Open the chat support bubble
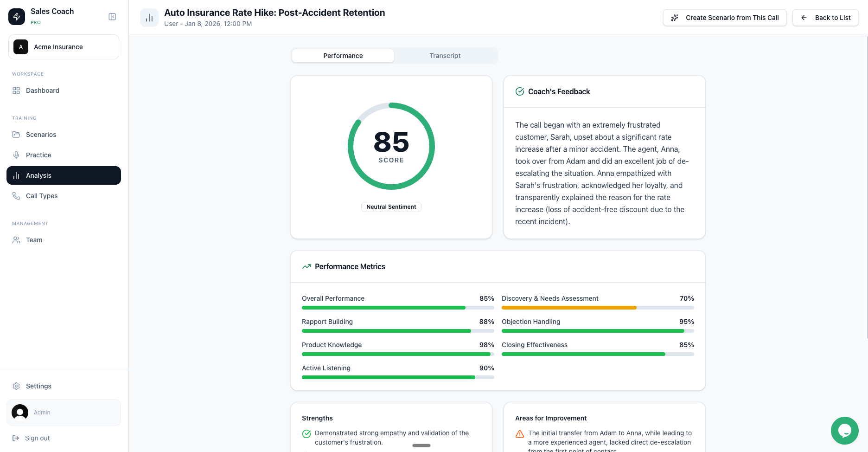 pos(845,431)
